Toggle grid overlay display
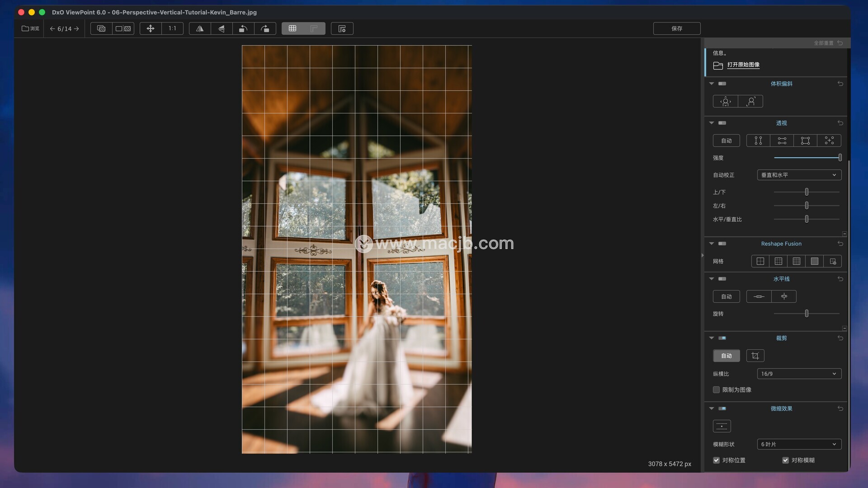Image resolution: width=868 pixels, height=488 pixels. tap(292, 28)
